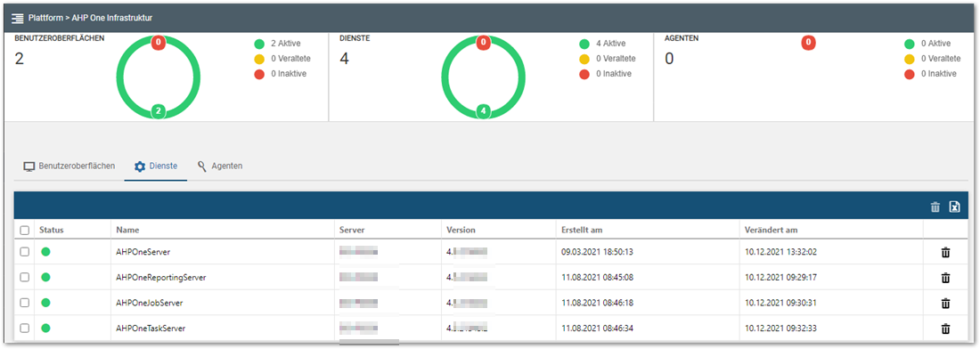Image resolution: width=980 pixels, height=349 pixels.
Task: Delete the AHPOneTaskServer row trash icon
Action: pyautogui.click(x=945, y=329)
